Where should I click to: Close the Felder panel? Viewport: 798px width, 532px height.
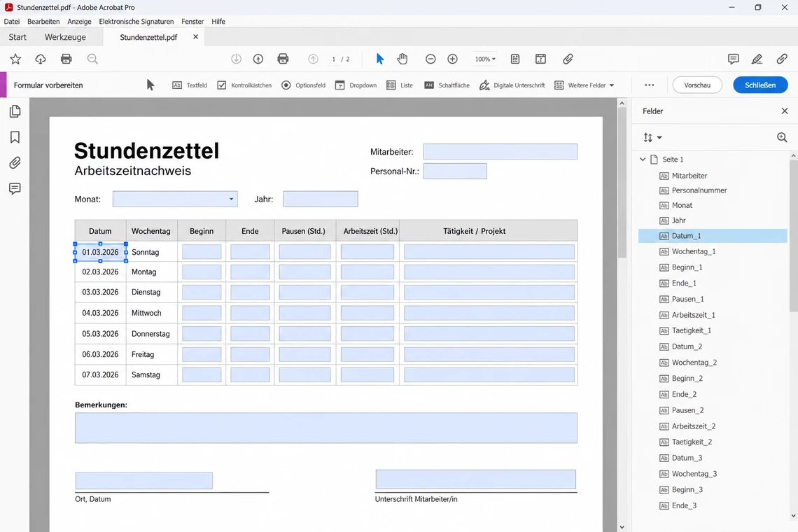click(784, 111)
